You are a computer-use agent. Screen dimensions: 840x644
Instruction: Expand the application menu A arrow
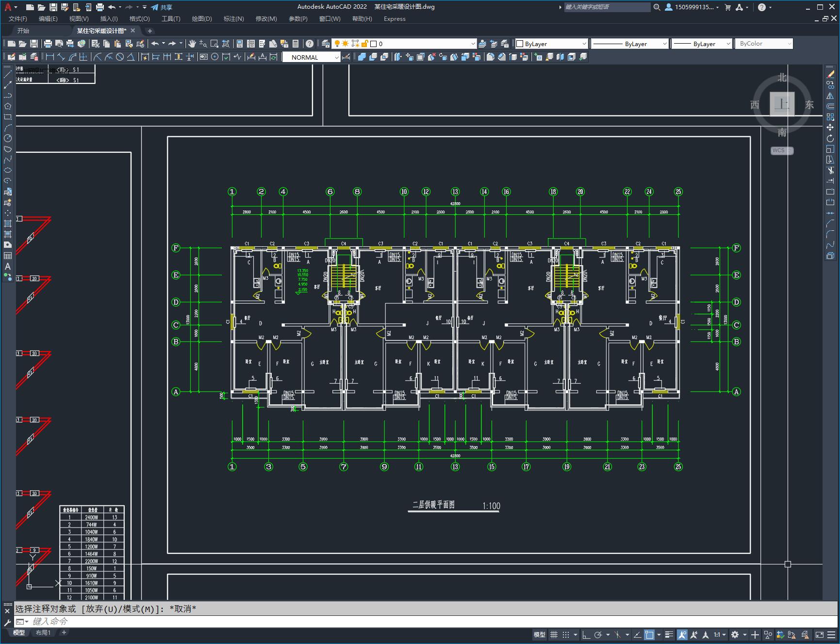[16, 7]
